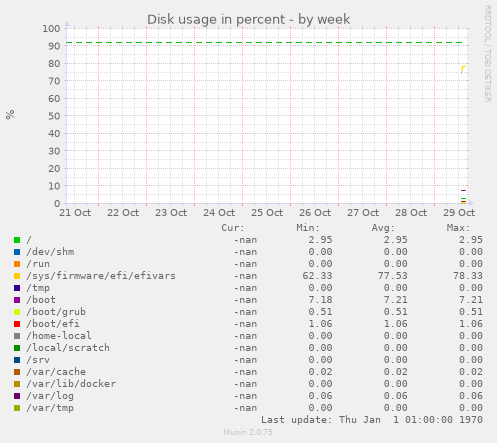497x443 pixels.
Task: Click the 100 y-axis label
Action: pyautogui.click(x=51, y=29)
